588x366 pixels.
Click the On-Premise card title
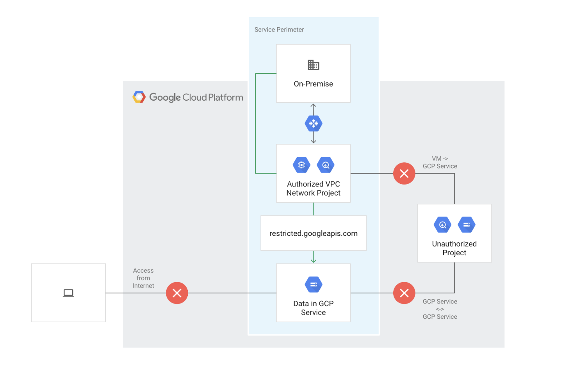click(313, 84)
